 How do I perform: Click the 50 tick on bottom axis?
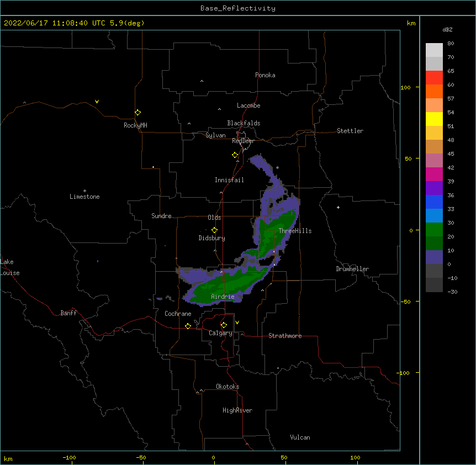coord(284,457)
